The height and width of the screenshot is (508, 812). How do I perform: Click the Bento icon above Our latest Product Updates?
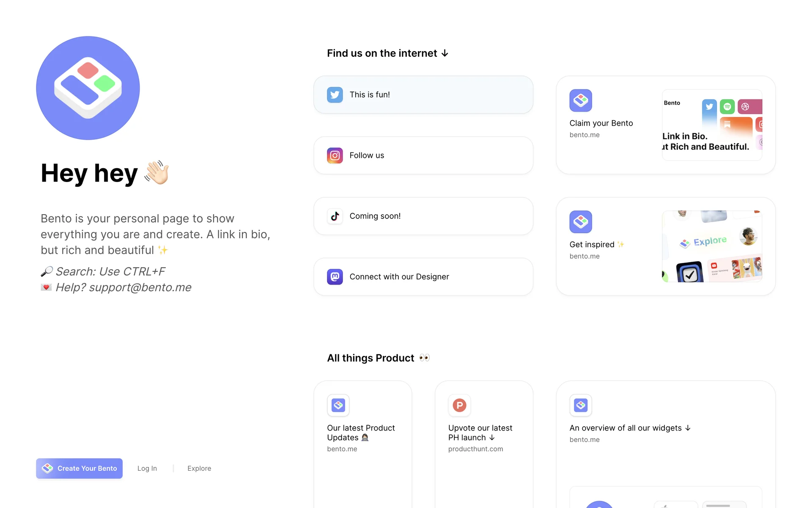pyautogui.click(x=338, y=405)
